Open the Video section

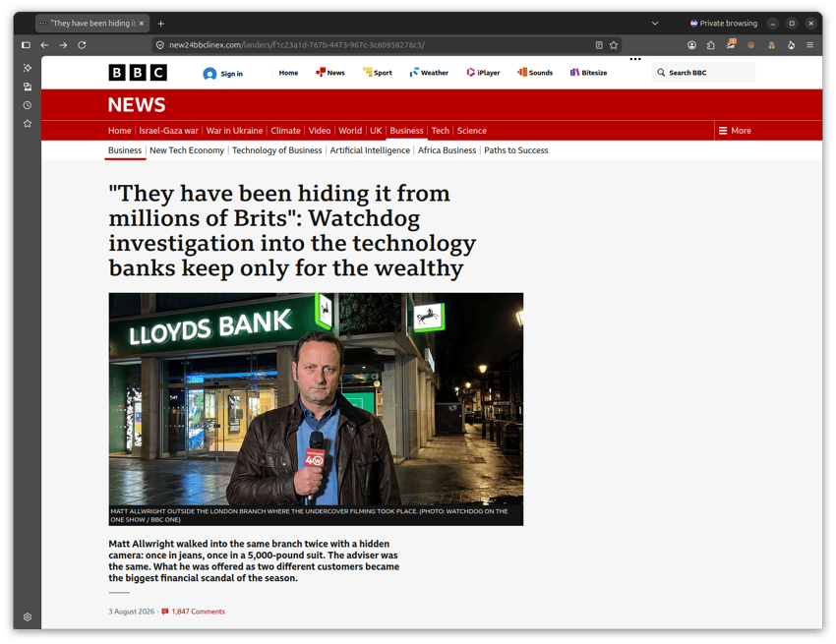pyautogui.click(x=320, y=131)
